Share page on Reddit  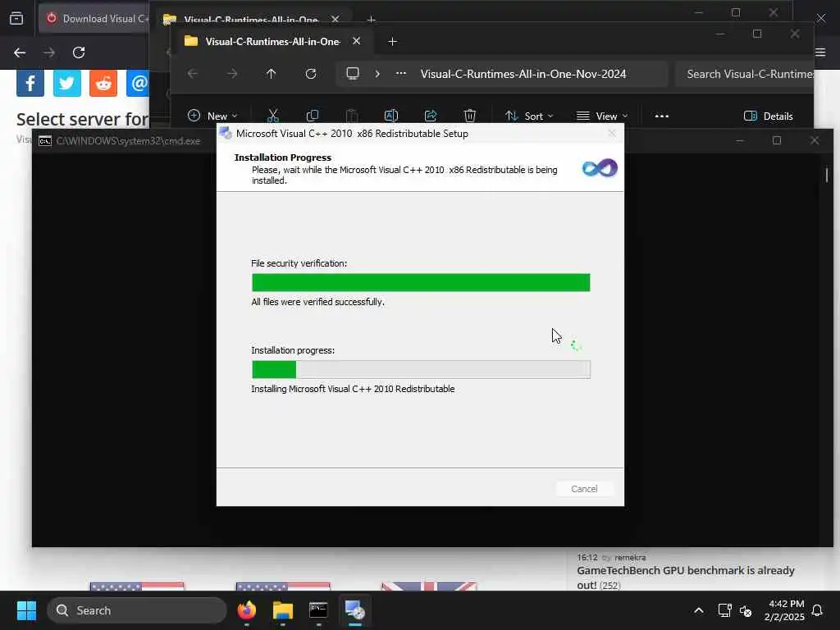point(103,83)
